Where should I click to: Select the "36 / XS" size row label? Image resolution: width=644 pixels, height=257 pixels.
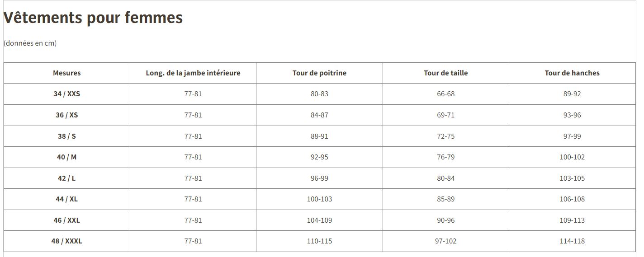(x=67, y=115)
